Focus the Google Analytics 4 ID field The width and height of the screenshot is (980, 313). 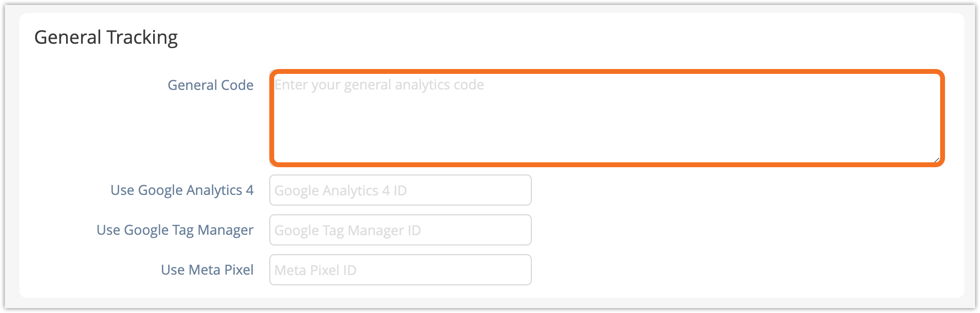tap(400, 190)
